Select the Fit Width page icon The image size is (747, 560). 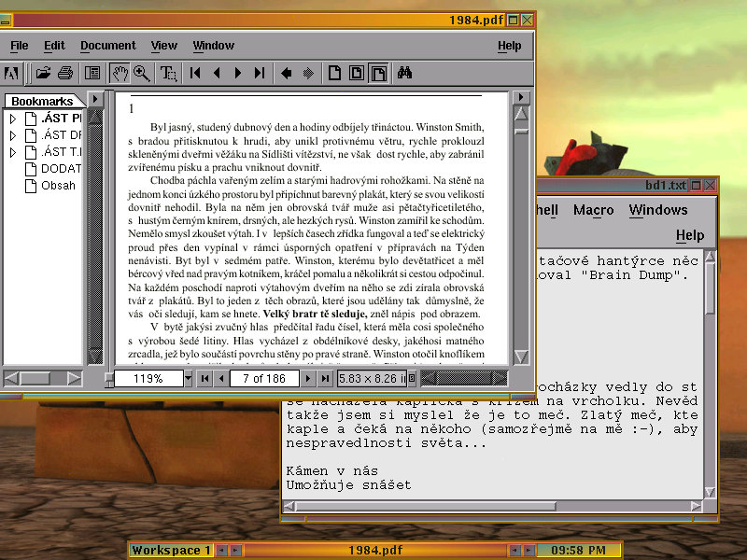tap(378, 74)
